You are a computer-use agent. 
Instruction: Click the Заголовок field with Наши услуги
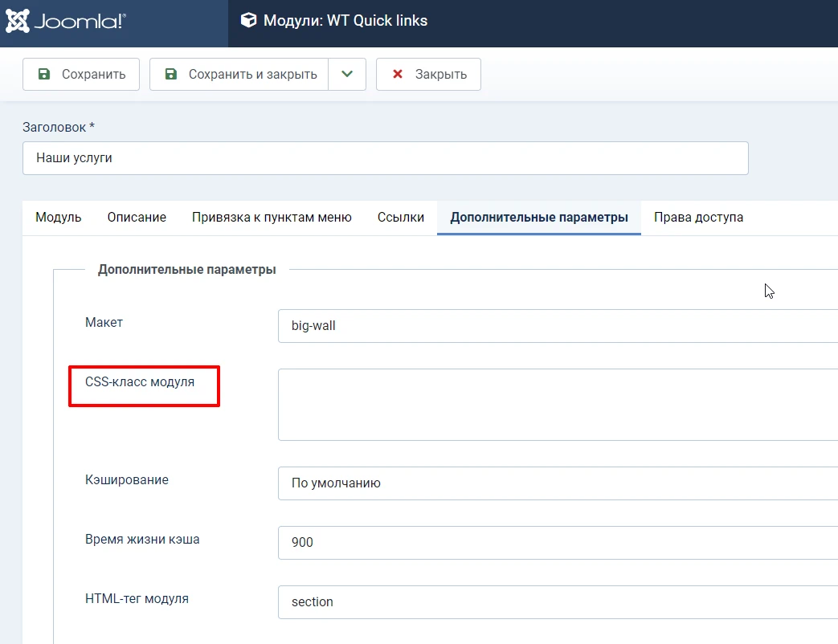click(385, 158)
